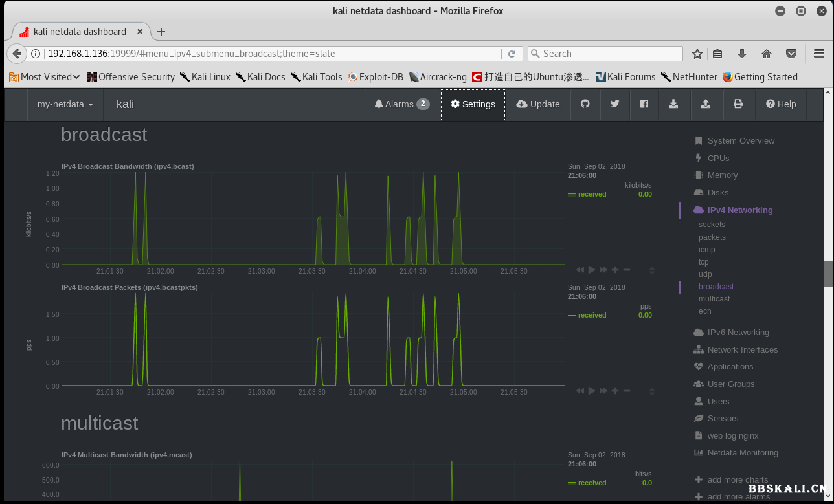This screenshot has width=834, height=504.
Task: Click Firefox home icon
Action: click(x=767, y=54)
